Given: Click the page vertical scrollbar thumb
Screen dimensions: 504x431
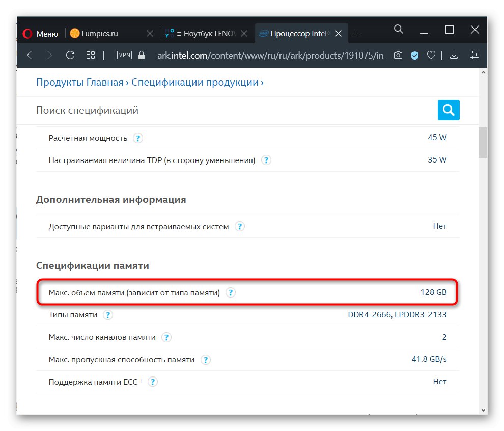Looking at the screenshot, I should click(x=482, y=143).
